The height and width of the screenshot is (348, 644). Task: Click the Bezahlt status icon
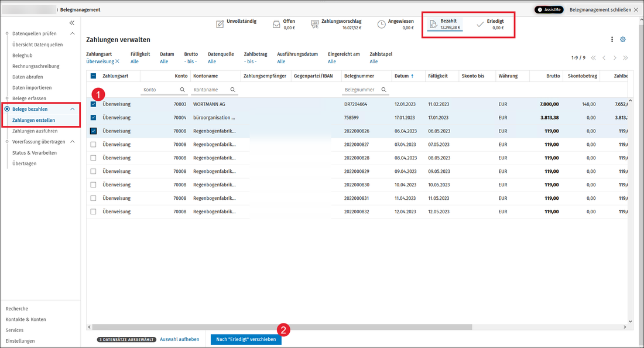(x=433, y=25)
